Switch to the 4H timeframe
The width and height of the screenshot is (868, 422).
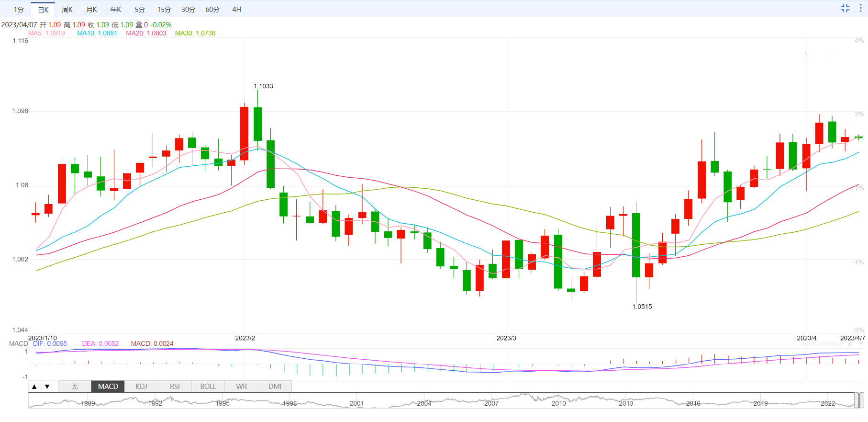(236, 10)
